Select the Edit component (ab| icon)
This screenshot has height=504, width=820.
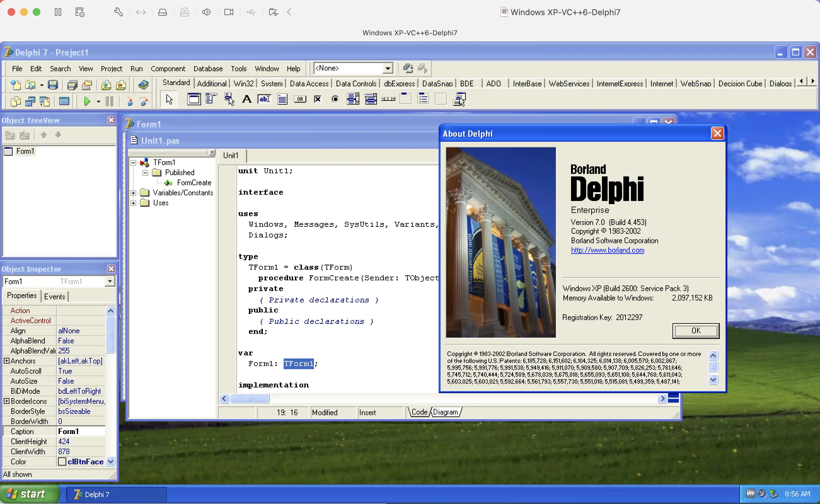pyautogui.click(x=264, y=99)
